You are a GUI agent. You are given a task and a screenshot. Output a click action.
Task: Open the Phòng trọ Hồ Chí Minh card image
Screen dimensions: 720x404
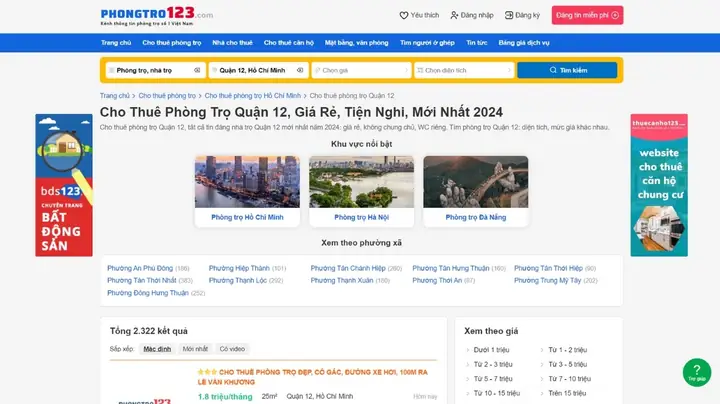247,182
